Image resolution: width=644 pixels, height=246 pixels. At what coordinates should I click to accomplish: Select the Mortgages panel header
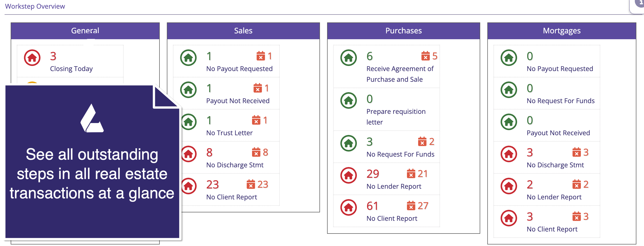point(562,31)
